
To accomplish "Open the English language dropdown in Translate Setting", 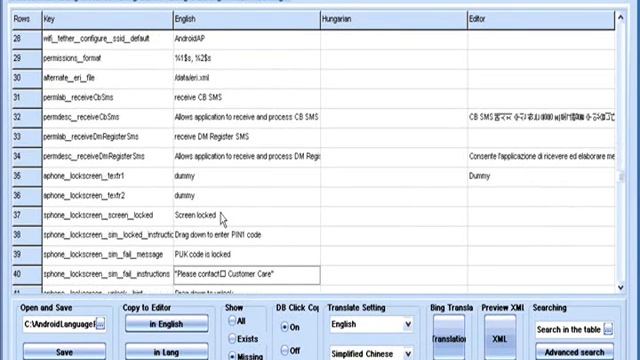I will [x=407, y=324].
